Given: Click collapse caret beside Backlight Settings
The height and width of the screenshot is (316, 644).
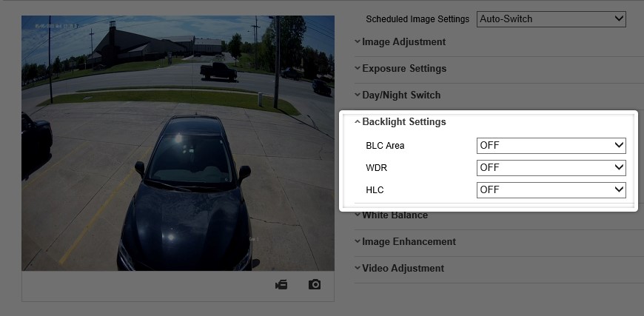Looking at the screenshot, I should [358, 122].
